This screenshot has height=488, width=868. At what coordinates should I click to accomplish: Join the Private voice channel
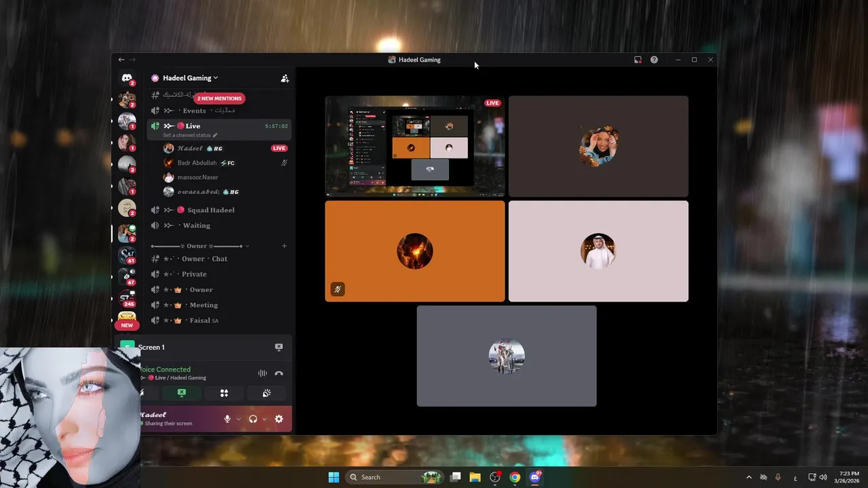pos(220,274)
